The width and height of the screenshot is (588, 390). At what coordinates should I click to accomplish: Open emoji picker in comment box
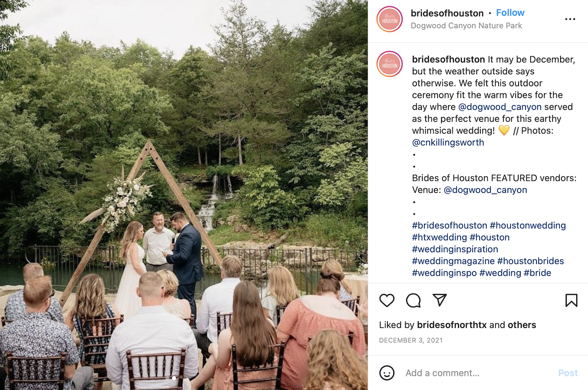click(x=387, y=373)
